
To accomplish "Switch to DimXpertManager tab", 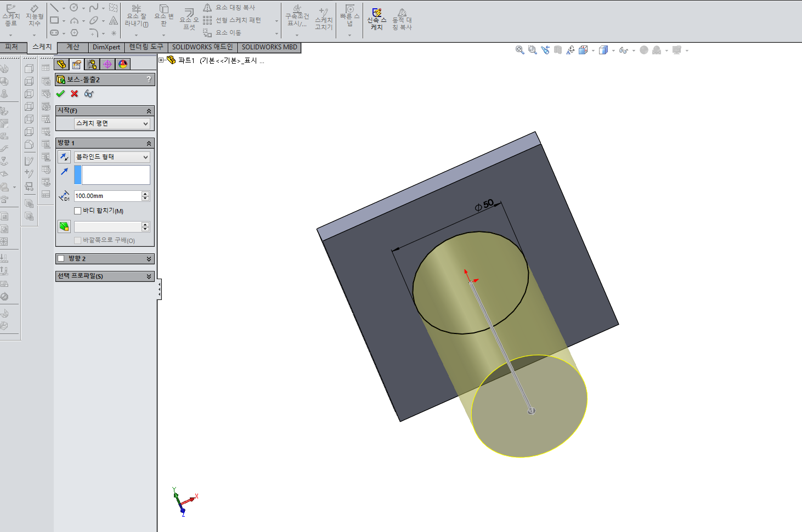I will (x=108, y=64).
